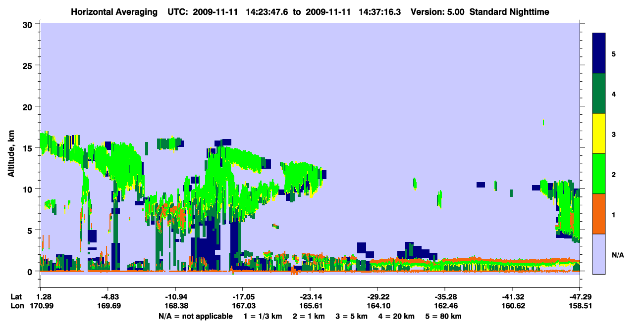Screen dimensions: 644x330
Task: Click the legend text "3 = 5 km"
Action: tap(351, 316)
